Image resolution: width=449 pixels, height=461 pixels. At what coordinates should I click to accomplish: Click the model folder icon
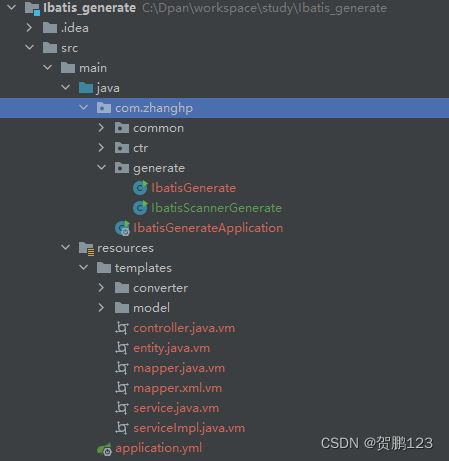click(122, 308)
